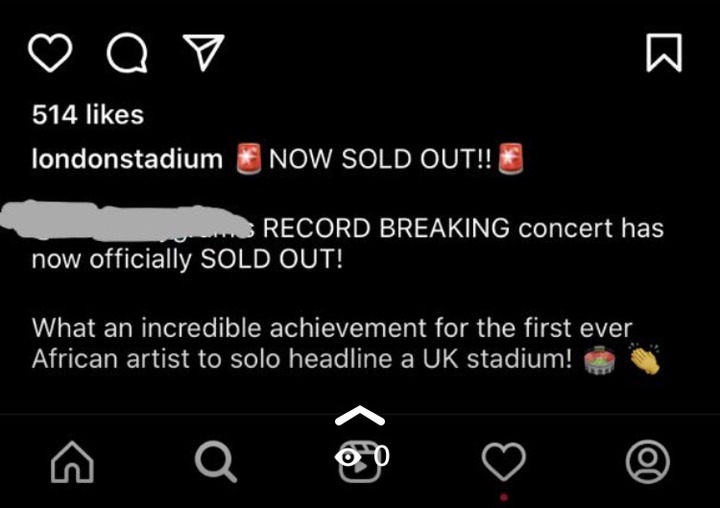View the 514 likes list
Screen dimensions: 720x508
click(x=88, y=114)
